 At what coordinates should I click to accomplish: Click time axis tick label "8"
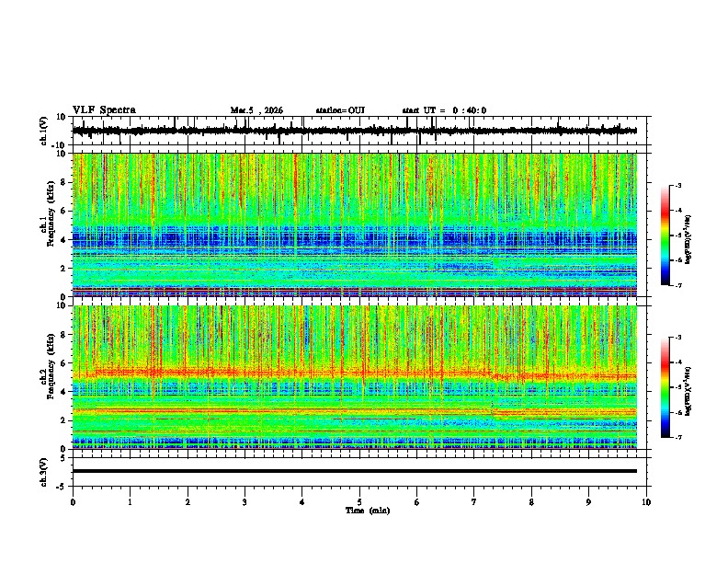tap(531, 502)
